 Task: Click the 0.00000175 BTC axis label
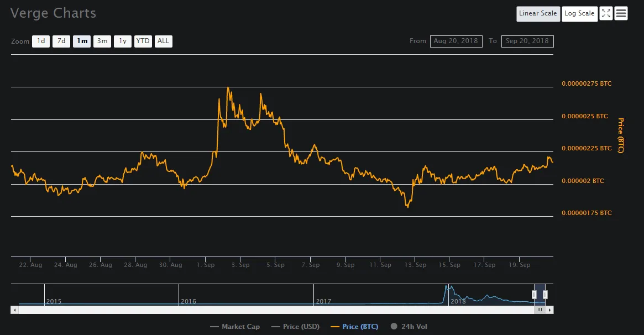point(587,213)
